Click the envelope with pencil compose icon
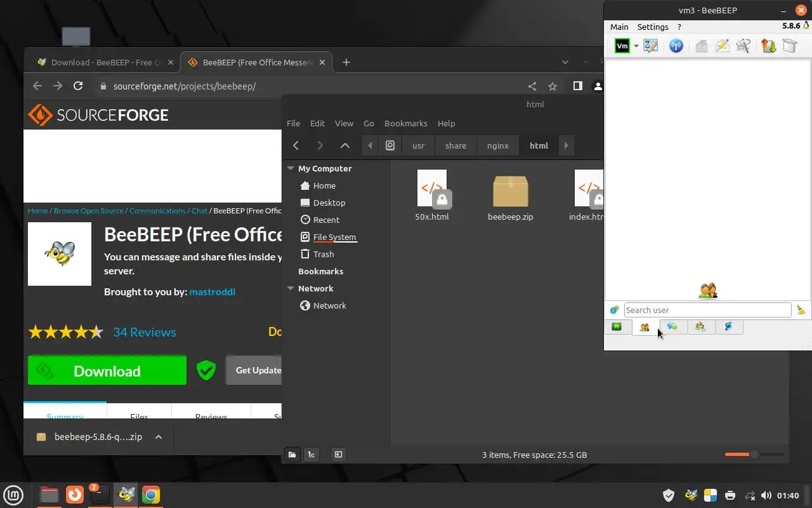Screen dimensions: 812x508 [x=722, y=46]
